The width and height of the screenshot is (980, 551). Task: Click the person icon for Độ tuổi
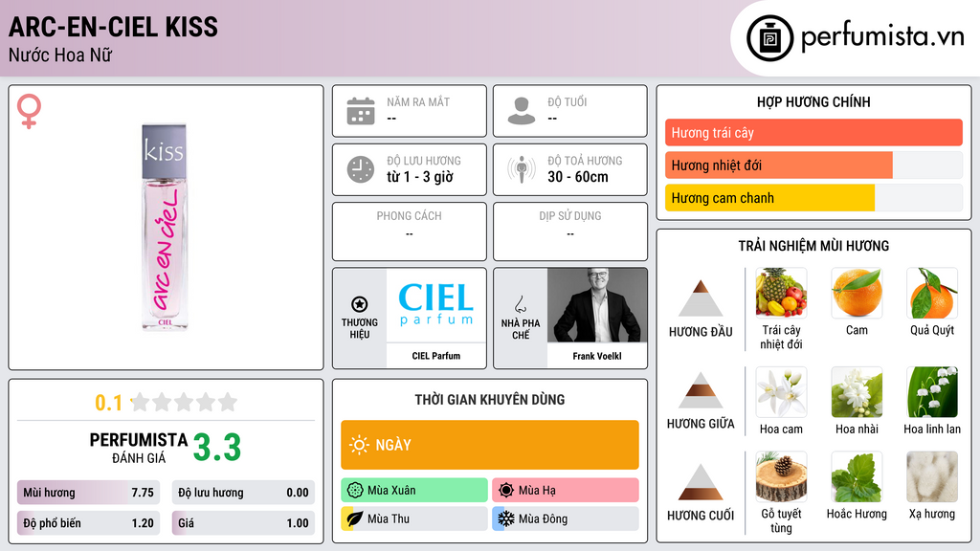522,111
